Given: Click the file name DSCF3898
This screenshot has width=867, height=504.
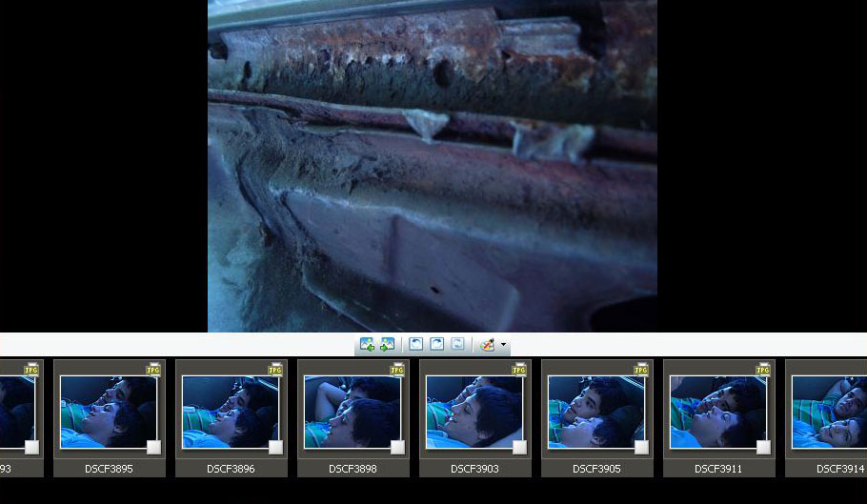Looking at the screenshot, I should click(x=353, y=469).
